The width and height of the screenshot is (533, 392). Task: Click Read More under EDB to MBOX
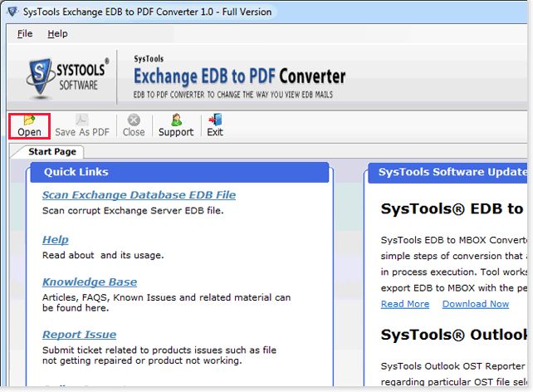click(x=405, y=304)
